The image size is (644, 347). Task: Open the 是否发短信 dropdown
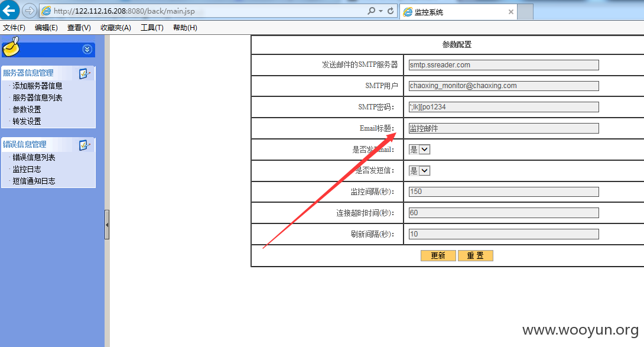coord(419,171)
